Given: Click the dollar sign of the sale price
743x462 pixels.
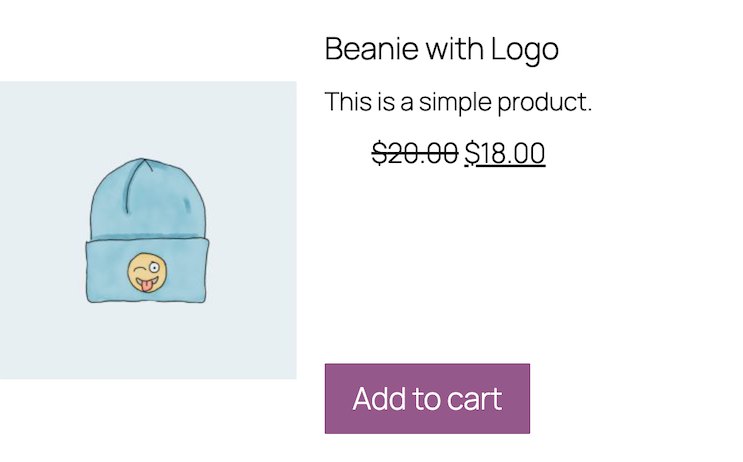Looking at the screenshot, I should (471, 153).
